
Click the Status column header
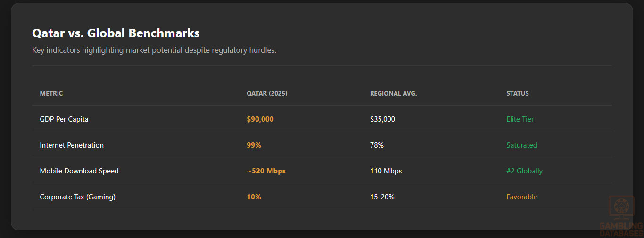tap(517, 93)
